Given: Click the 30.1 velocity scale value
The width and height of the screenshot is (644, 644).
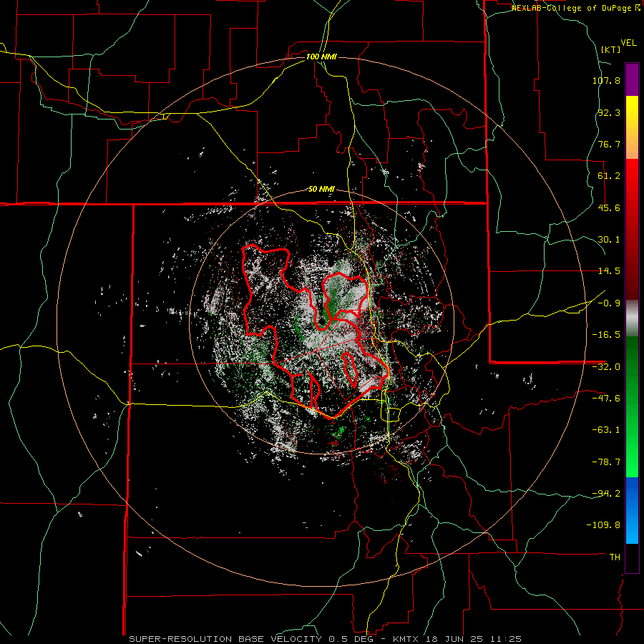Looking at the screenshot, I should click(x=609, y=240).
